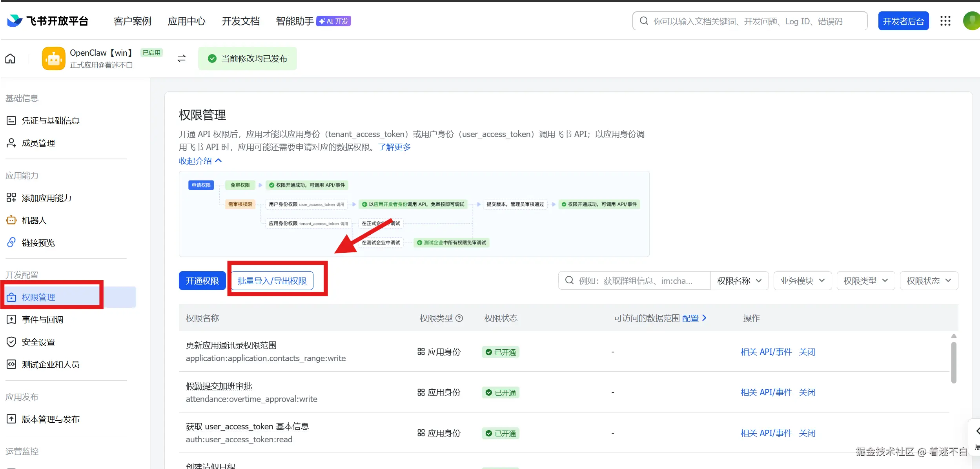
Task: Open the 权限类型 filter dropdown
Action: coord(865,281)
